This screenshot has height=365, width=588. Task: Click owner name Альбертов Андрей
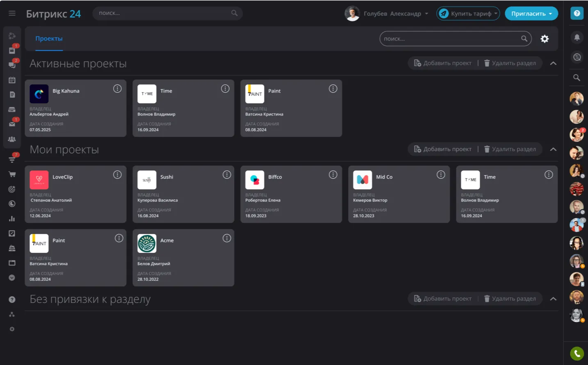[x=49, y=114]
